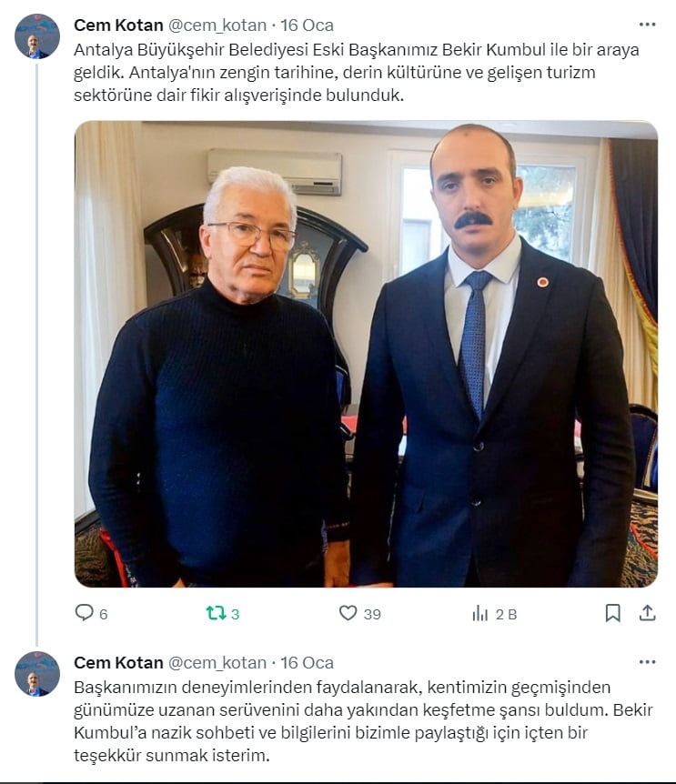Open more options on second tweet
This screenshot has height=784, width=676.
pyautogui.click(x=647, y=662)
